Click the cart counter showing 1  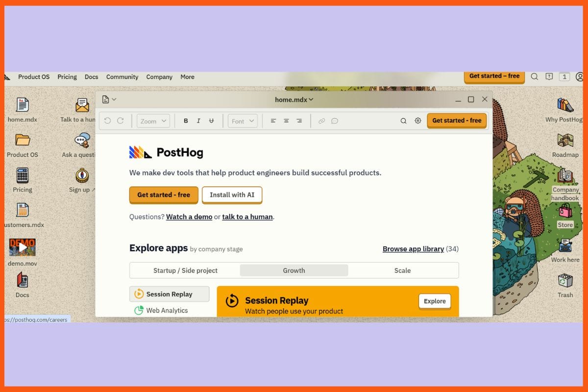pyautogui.click(x=564, y=76)
